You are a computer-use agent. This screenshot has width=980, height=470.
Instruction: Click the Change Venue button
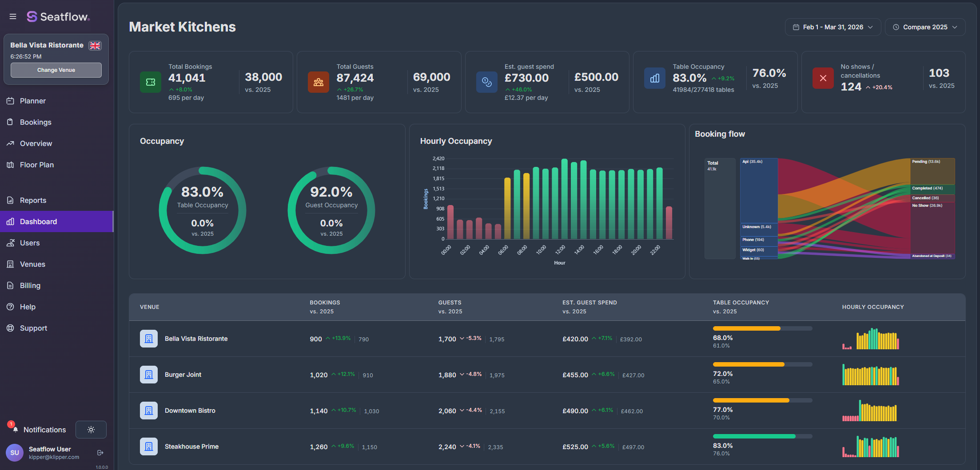pos(56,70)
